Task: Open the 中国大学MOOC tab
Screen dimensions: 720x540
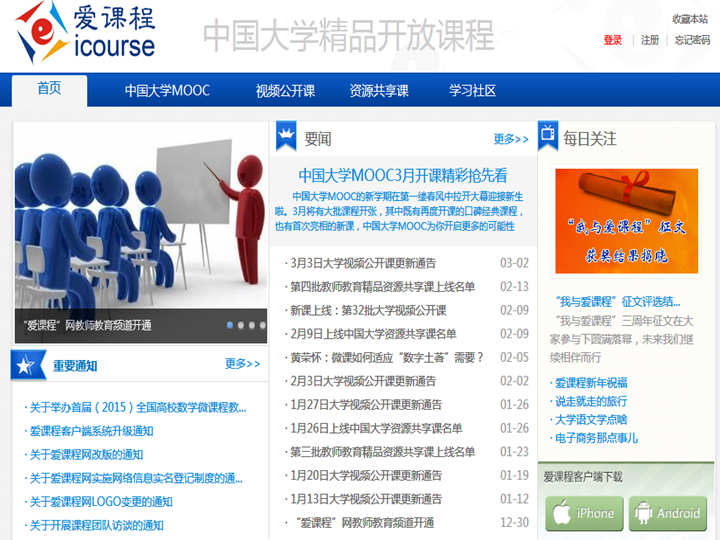Action: click(x=167, y=90)
